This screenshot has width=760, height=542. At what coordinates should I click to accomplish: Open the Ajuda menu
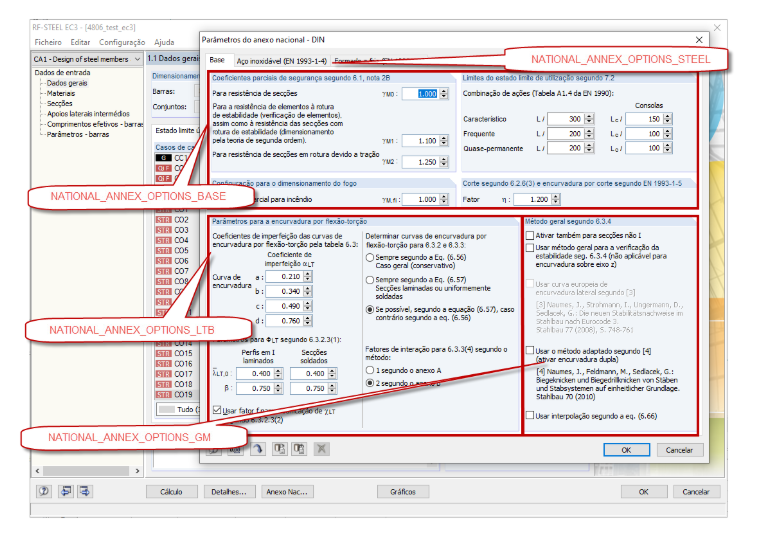[164, 42]
